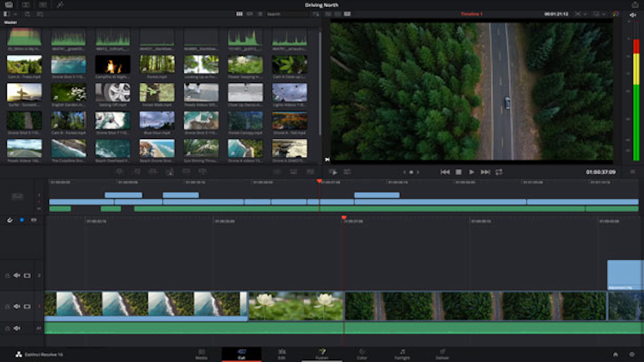Click the import media folder icon
The image size is (644, 362).
[39, 14]
